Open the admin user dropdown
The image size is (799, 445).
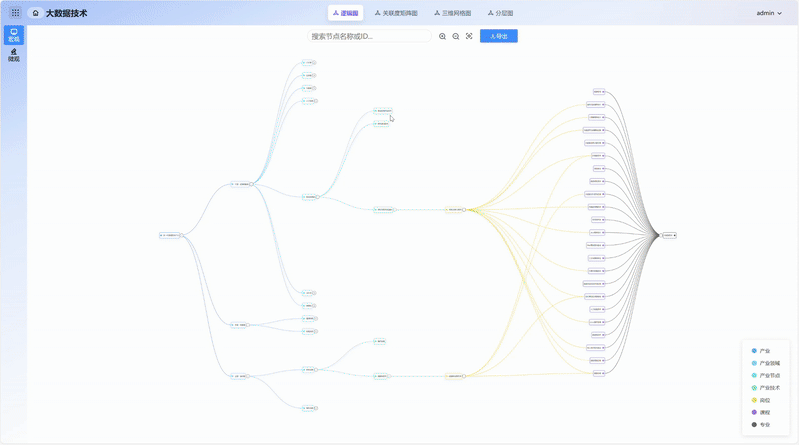[x=769, y=14]
